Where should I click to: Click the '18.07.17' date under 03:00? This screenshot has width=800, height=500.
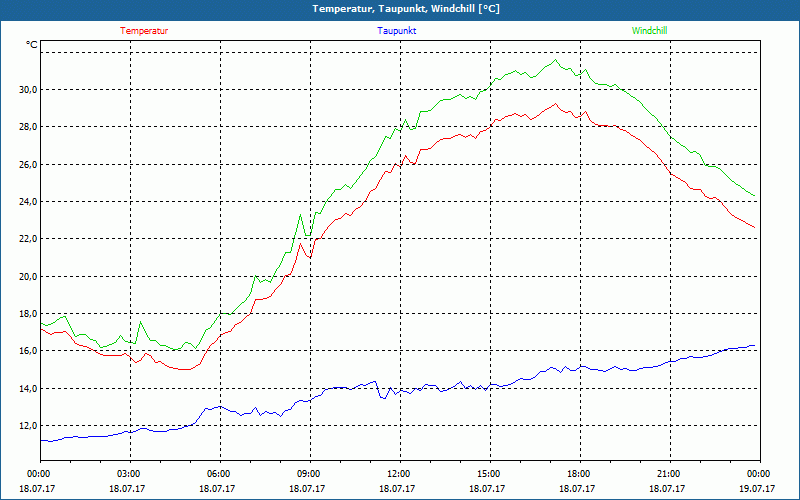[x=128, y=489]
